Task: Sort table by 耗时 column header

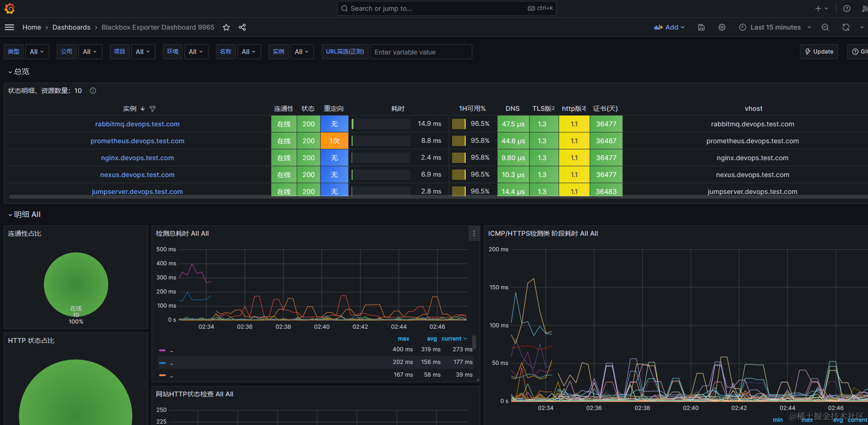Action: 398,108
